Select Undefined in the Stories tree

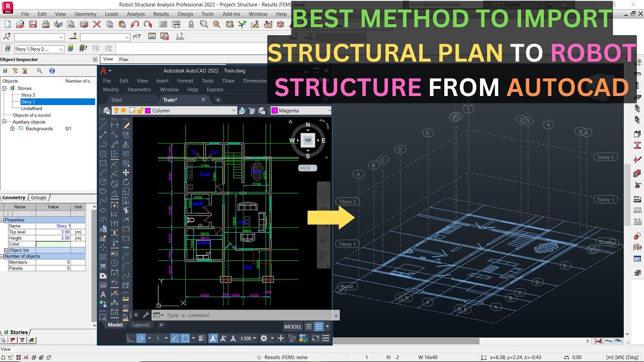tap(32, 109)
